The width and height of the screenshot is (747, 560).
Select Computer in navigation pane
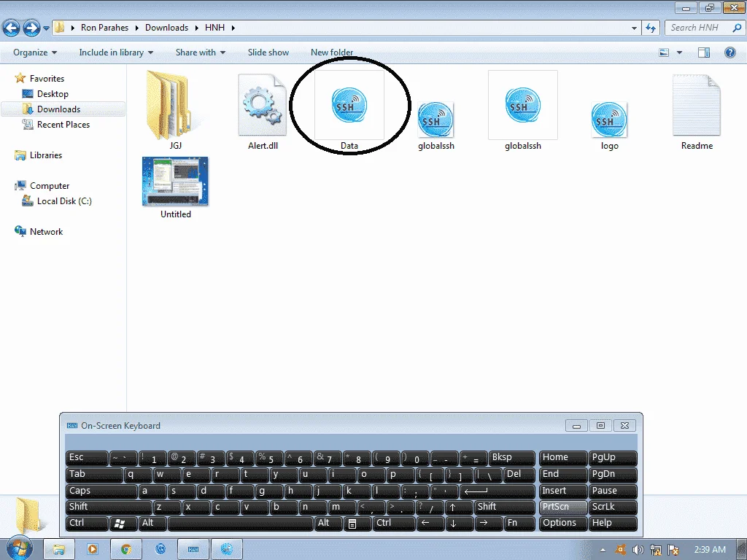pyautogui.click(x=50, y=186)
